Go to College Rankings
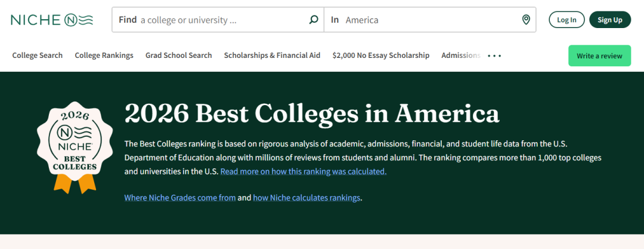The image size is (644, 249). click(x=104, y=56)
